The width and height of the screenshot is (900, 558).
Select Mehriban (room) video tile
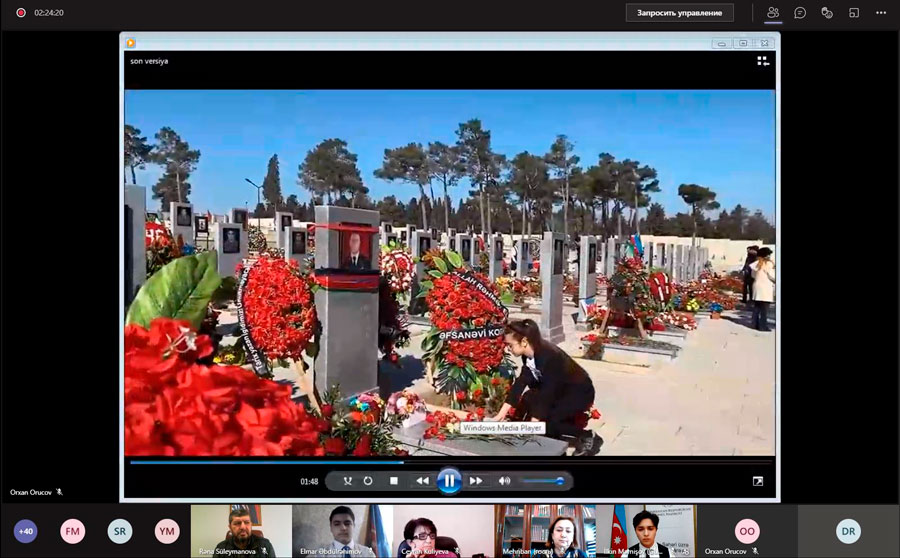click(x=545, y=531)
